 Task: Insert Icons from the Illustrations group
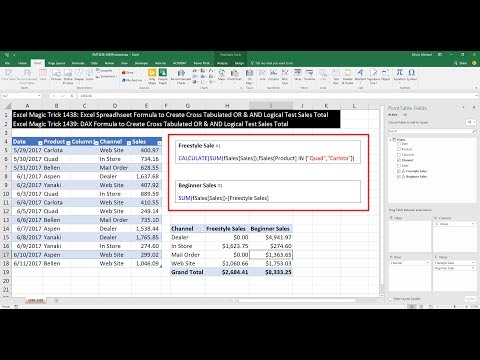tap(89, 75)
